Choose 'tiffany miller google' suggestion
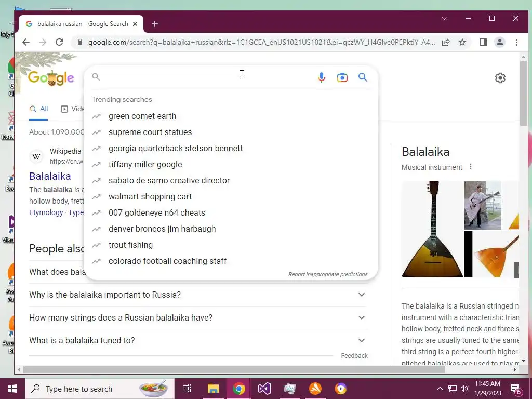 tap(231, 165)
